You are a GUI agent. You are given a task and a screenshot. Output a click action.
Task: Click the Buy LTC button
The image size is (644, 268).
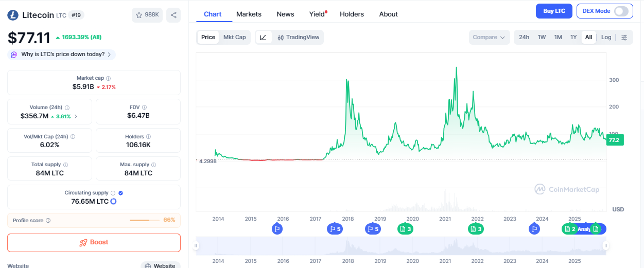click(x=554, y=11)
